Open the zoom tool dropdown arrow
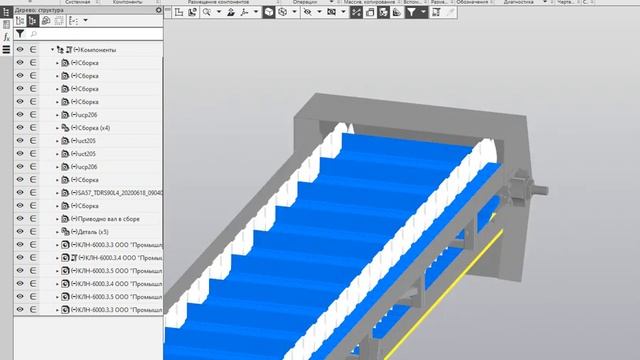This screenshot has width=640, height=360. (219, 12)
